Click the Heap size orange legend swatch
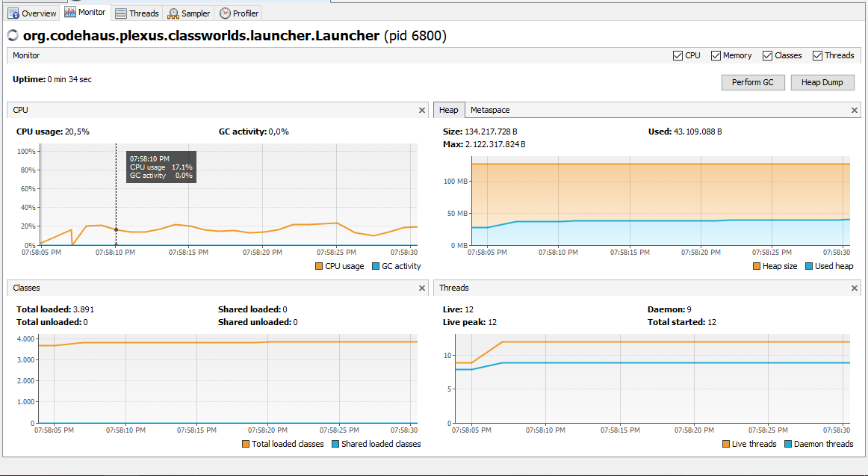 [756, 266]
